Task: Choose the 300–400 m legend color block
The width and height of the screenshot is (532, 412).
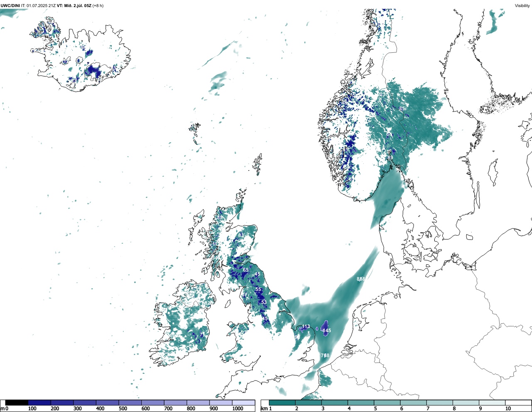Action: (x=85, y=403)
